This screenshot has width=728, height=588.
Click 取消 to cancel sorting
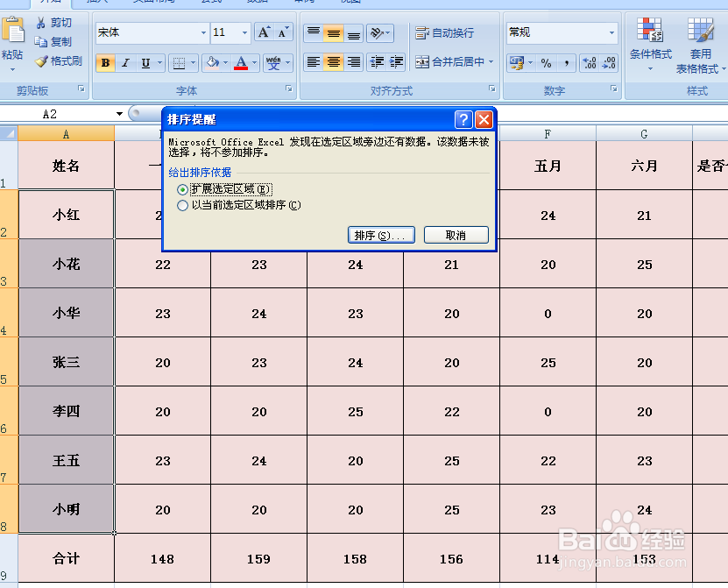pos(456,235)
